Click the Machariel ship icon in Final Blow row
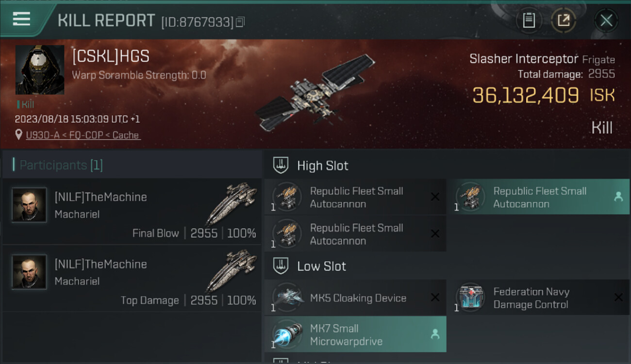Viewport: 631px width, 364px height. coord(231,204)
